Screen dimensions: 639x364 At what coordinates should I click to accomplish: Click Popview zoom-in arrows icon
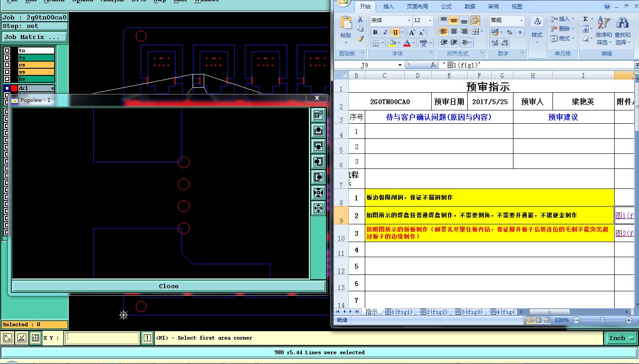click(318, 192)
